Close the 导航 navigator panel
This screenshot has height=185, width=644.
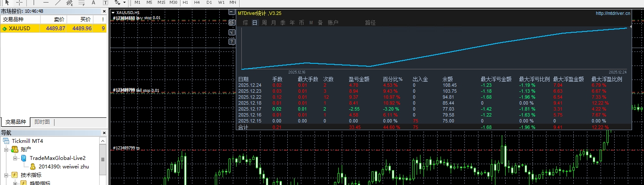(104, 133)
